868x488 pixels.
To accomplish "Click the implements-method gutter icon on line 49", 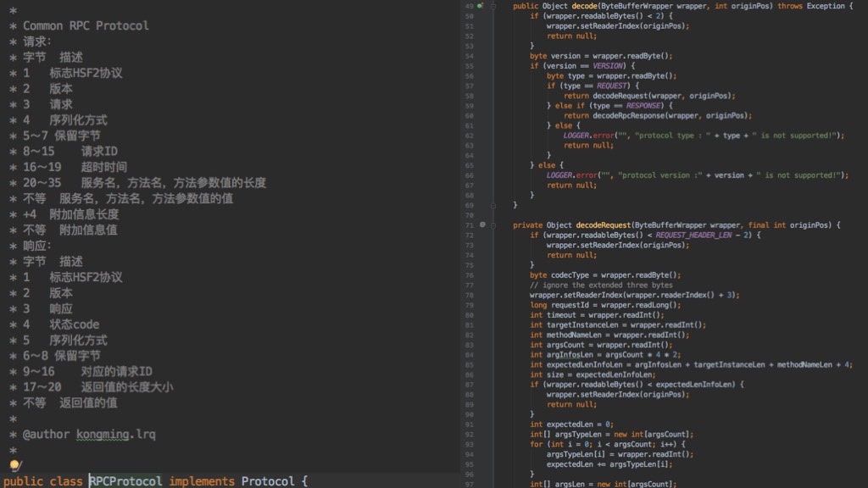I will coord(480,6).
